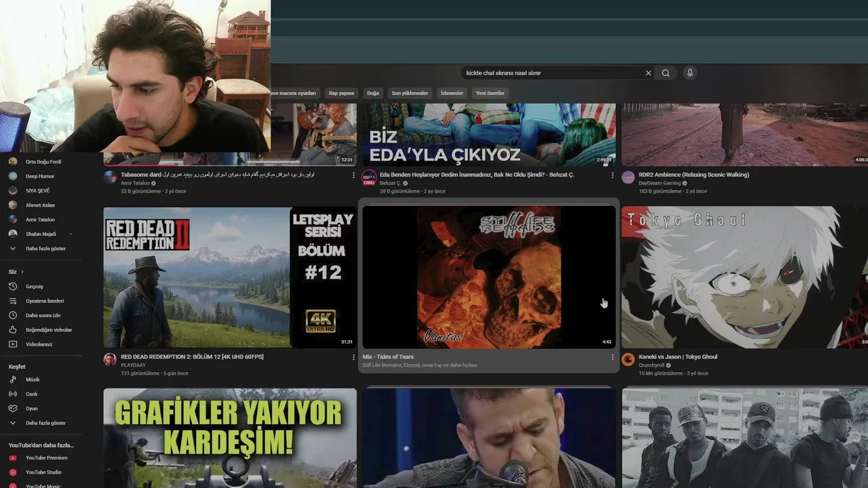Select the Son yüklenenler filter chip

coord(410,93)
